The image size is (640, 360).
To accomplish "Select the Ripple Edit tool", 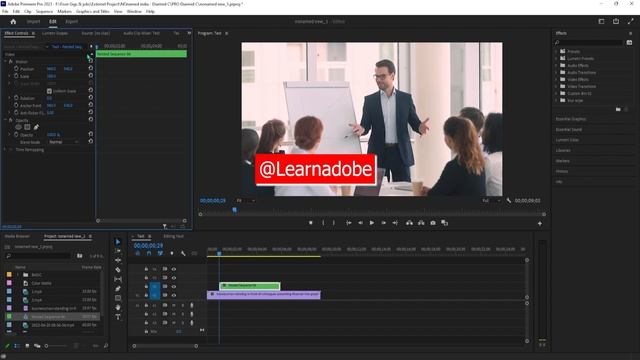I will 118,260.
